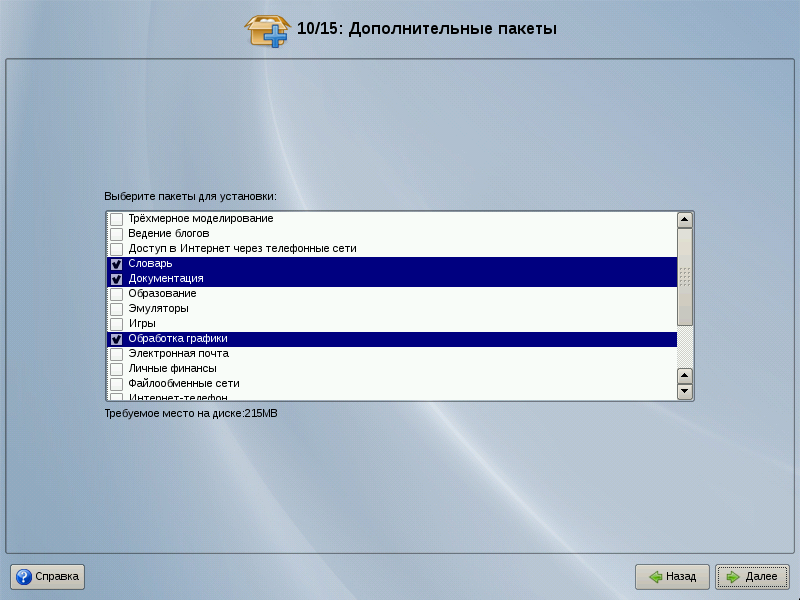Proceed with the Далее button

tap(752, 577)
